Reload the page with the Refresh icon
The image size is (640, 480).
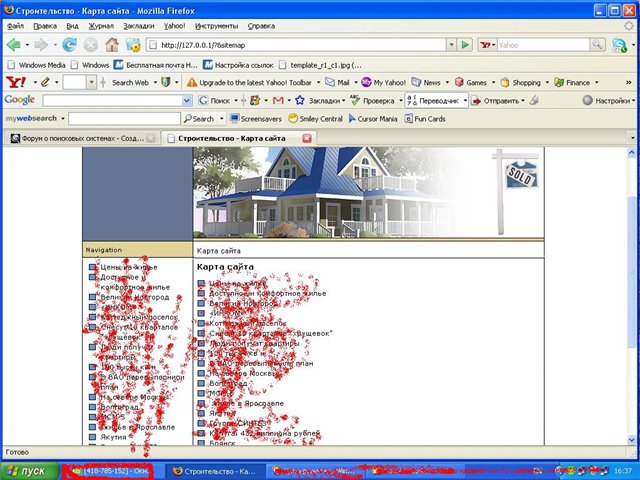coord(69,44)
